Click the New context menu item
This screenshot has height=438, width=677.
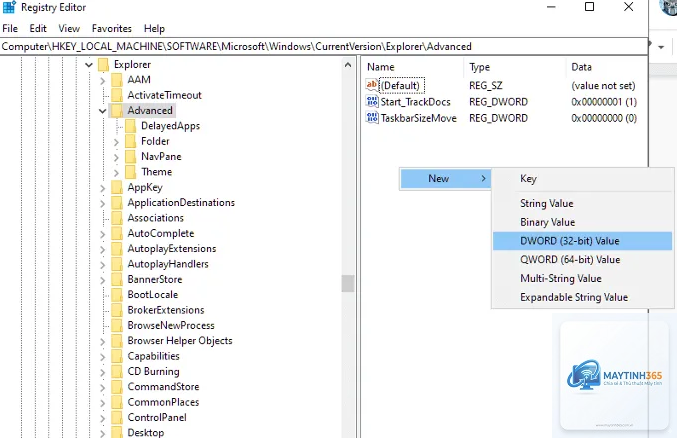(446, 179)
